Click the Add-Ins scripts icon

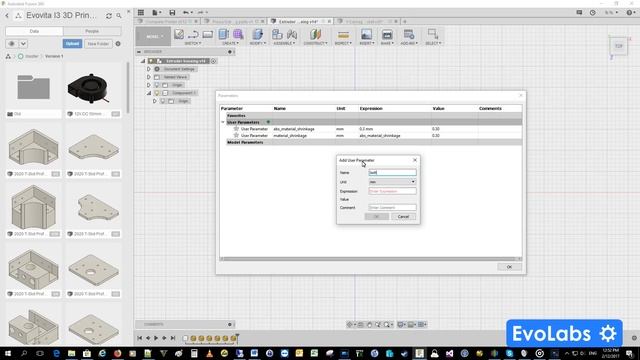409,35
